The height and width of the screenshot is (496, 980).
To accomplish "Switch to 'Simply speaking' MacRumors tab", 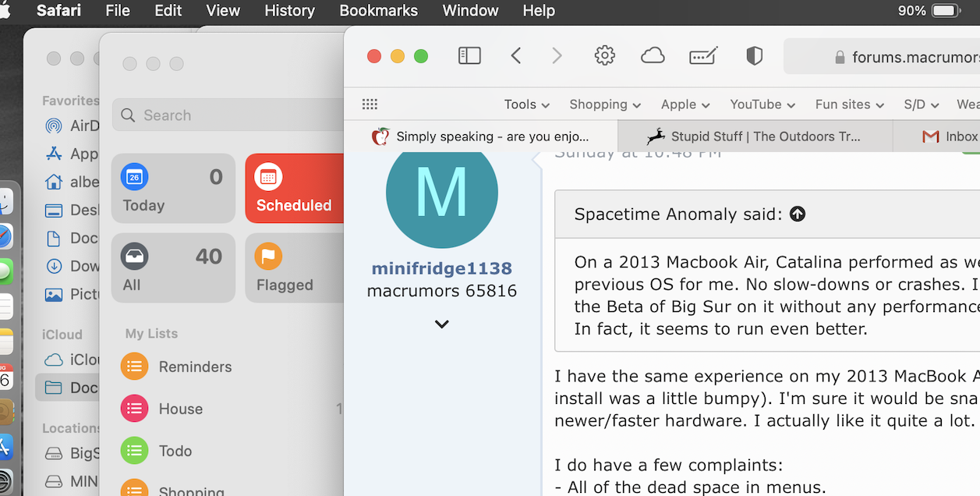I will 481,136.
